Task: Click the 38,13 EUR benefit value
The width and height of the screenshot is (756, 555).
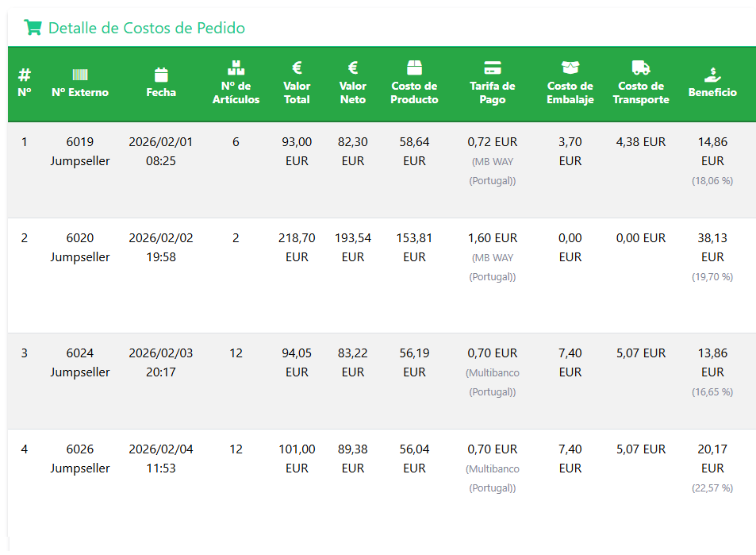Action: pos(712,247)
